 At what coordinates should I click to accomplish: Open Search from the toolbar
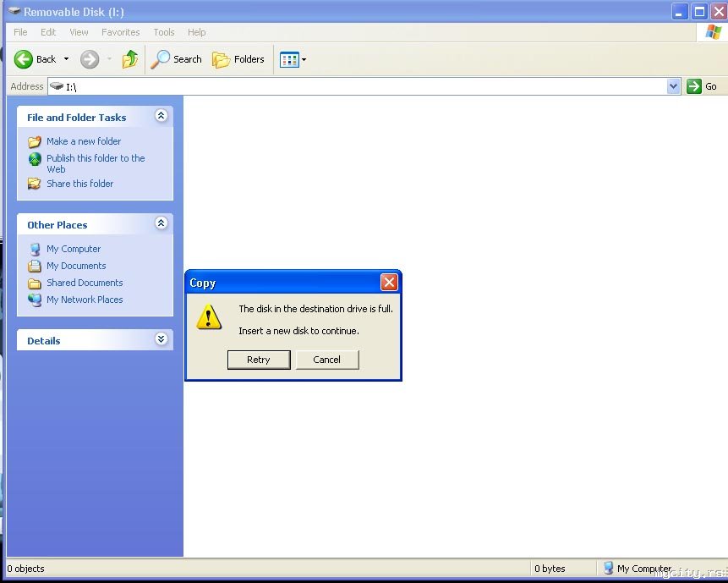click(177, 59)
